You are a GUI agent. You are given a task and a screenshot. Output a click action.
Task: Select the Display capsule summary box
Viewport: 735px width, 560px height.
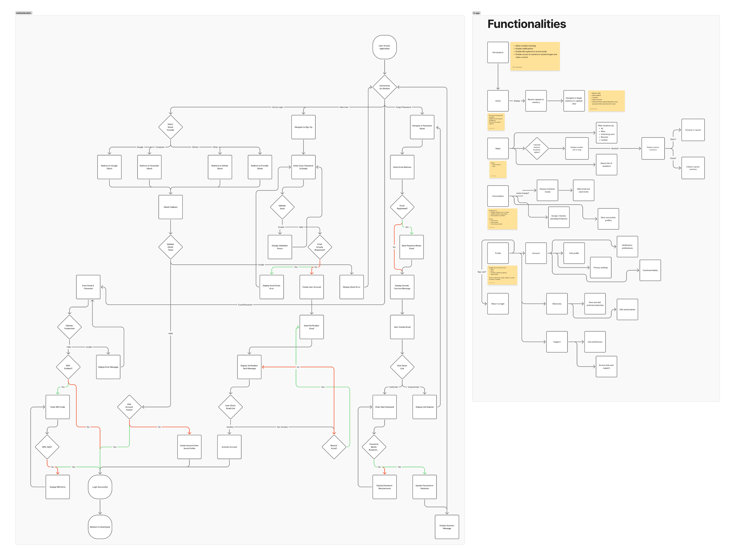click(653, 148)
